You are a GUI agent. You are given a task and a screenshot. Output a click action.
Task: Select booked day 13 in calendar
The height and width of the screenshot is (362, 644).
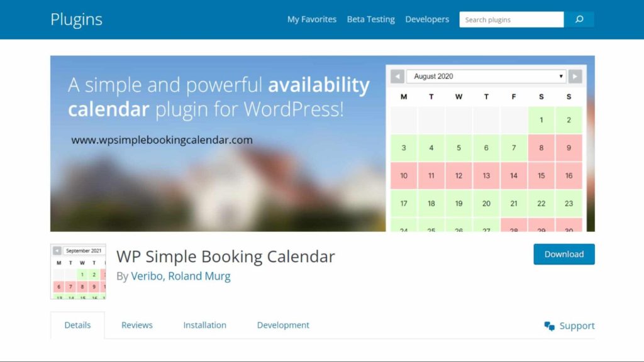[x=486, y=176]
